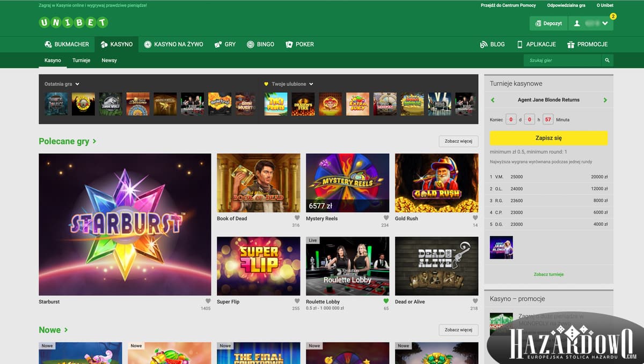Click the Depozyt button
Screen dimensions: 644x364
548,24
